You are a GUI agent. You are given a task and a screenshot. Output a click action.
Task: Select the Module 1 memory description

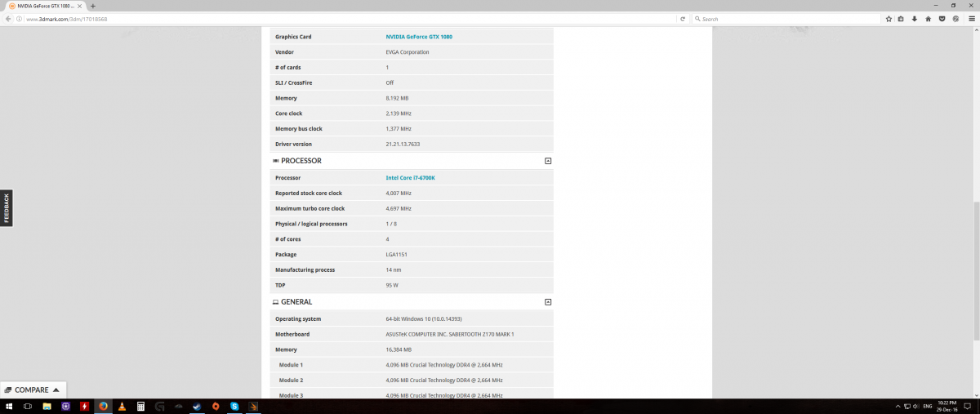[443, 365]
